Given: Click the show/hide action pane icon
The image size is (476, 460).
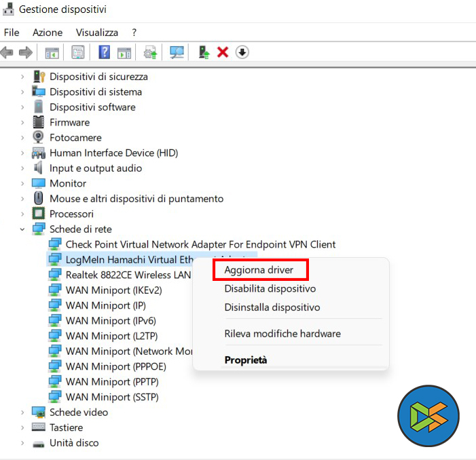Looking at the screenshot, I should 124,53.
